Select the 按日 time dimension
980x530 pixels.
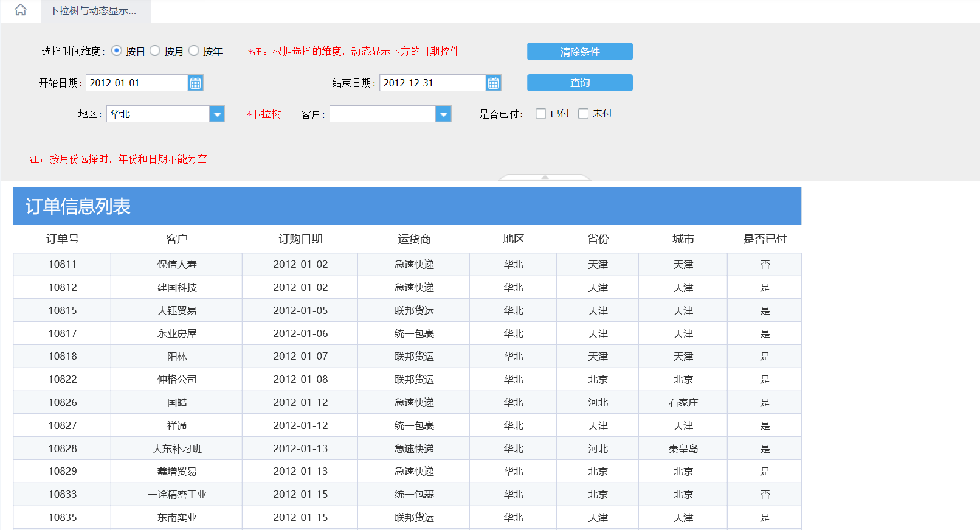click(x=117, y=51)
